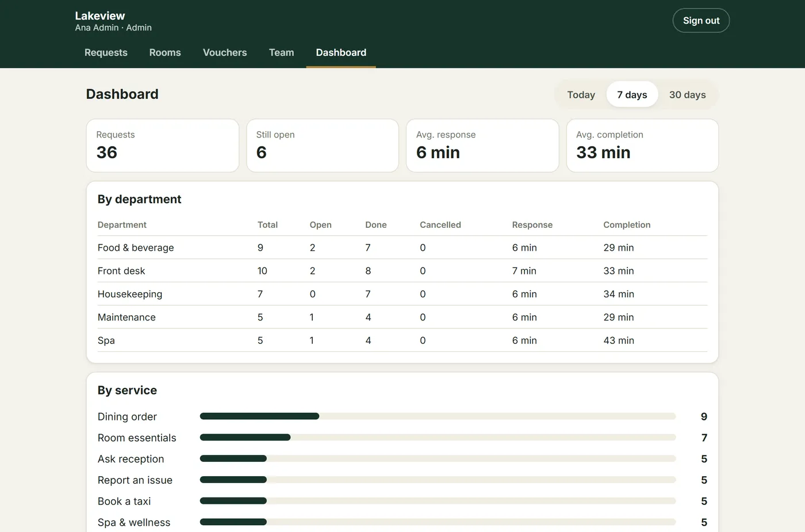This screenshot has height=532, width=805.
Task: Select the Today time range
Action: point(581,95)
